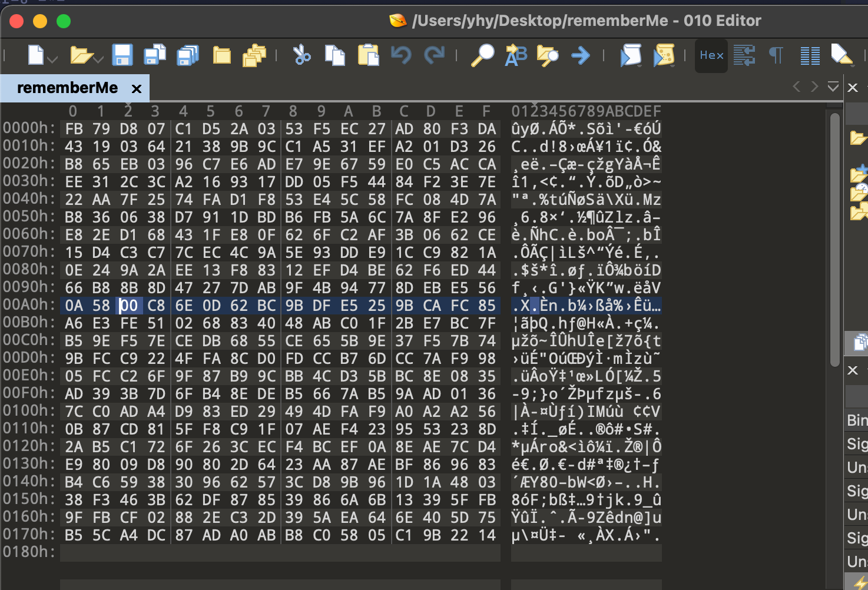
Task: Close the lower right side panel
Action: (x=852, y=370)
